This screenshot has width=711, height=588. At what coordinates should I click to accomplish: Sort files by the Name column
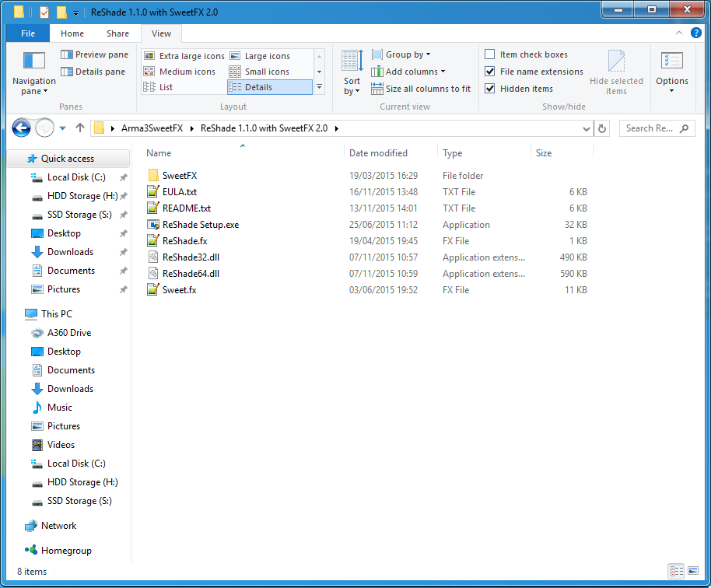159,153
